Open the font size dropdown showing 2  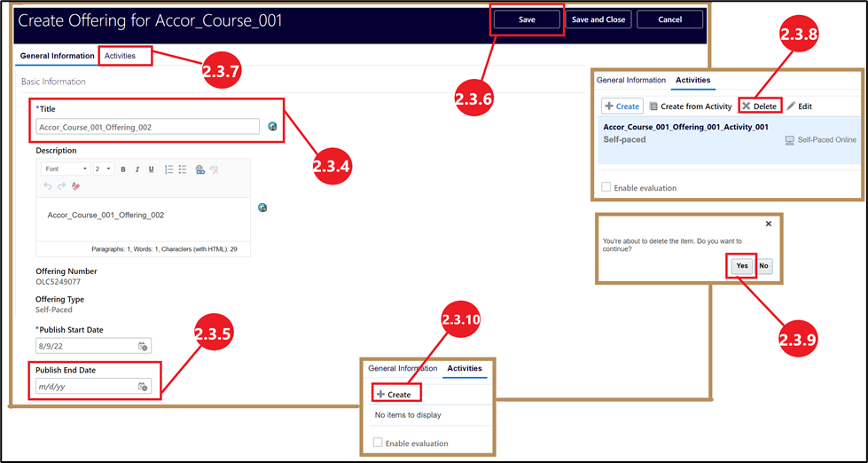103,169
